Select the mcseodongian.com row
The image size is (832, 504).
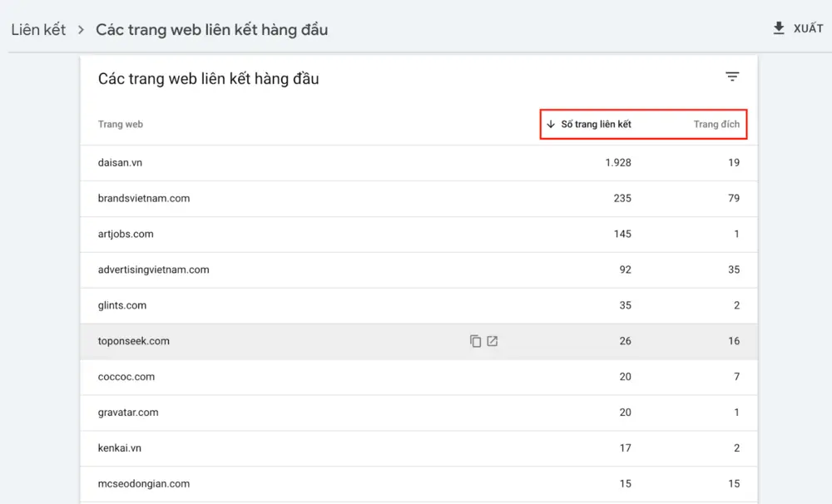[418, 484]
